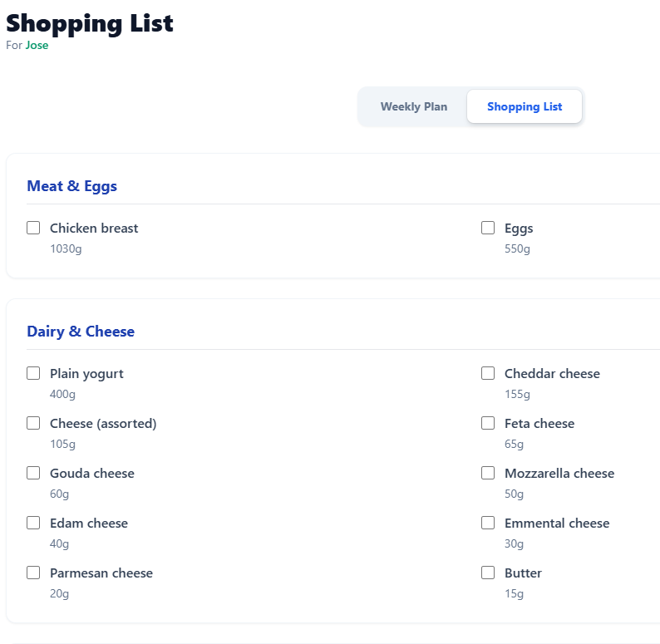Check the Emmental cheese checkbox

pos(488,524)
